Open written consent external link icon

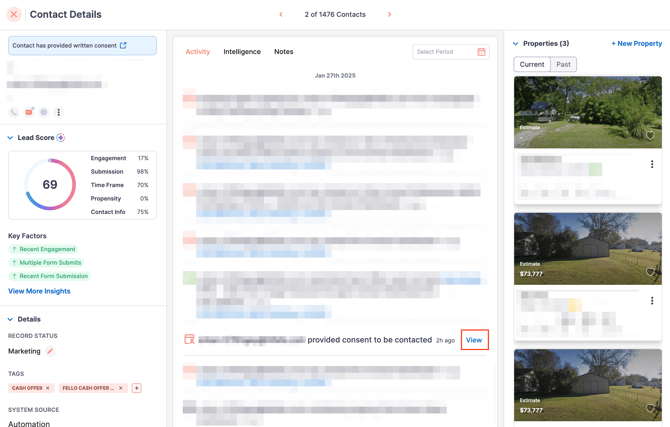[x=123, y=45]
